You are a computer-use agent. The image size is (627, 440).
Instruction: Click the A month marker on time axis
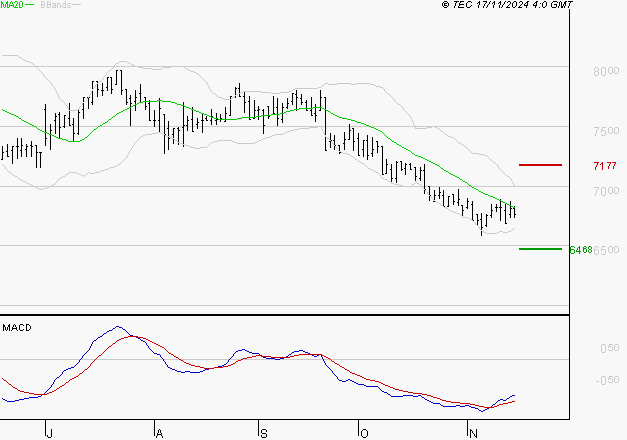158,432
